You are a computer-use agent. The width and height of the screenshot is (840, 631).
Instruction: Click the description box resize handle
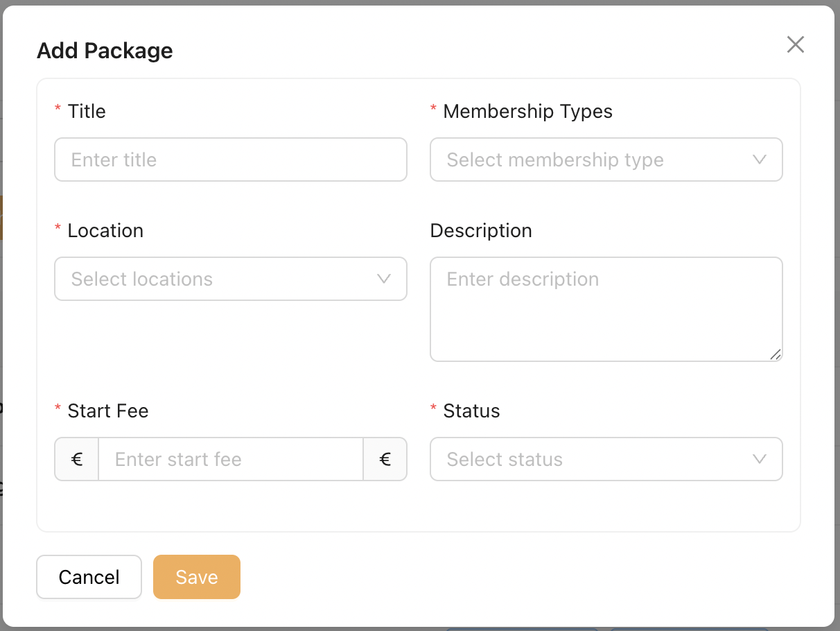pos(775,354)
